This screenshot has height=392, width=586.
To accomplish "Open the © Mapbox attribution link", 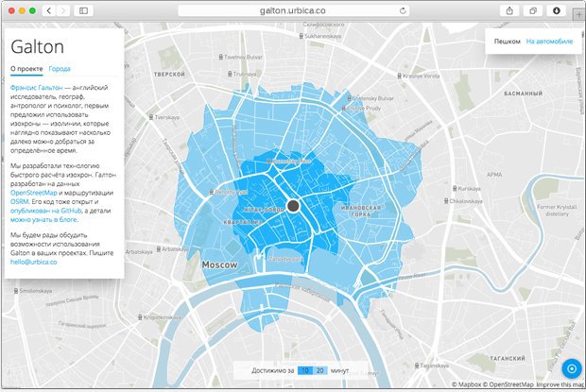I will click(466, 384).
